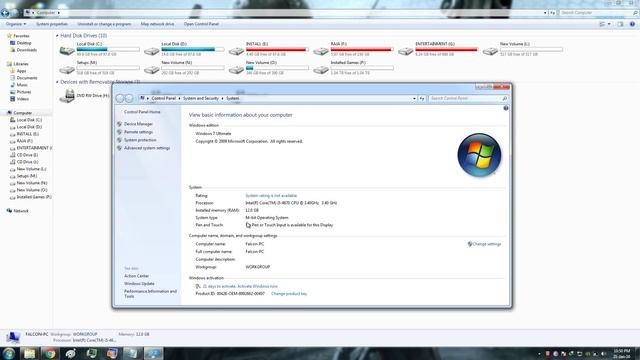Click the Search Computer input field
The width and height of the screenshot is (640, 360).
(x=596, y=13)
